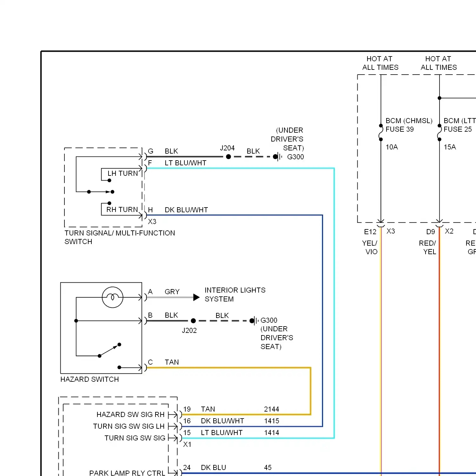Click the lamp symbol inside the hazard switch
The height and width of the screenshot is (476, 476).
tap(112, 297)
